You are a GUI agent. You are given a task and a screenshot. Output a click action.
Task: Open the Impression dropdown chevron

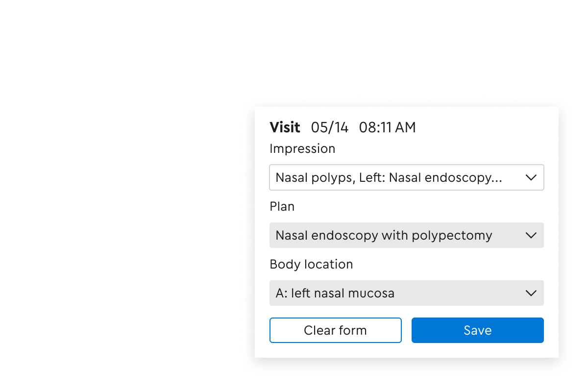tap(531, 177)
